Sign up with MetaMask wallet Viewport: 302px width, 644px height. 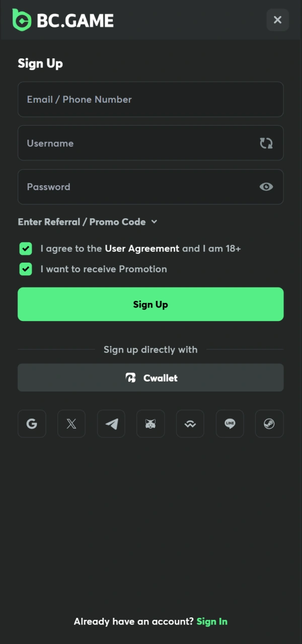pyautogui.click(x=150, y=424)
